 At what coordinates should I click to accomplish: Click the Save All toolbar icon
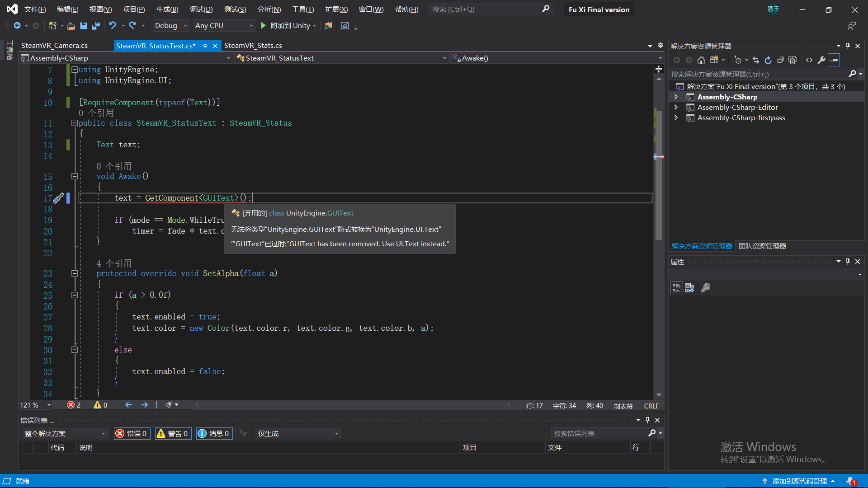tap(96, 26)
